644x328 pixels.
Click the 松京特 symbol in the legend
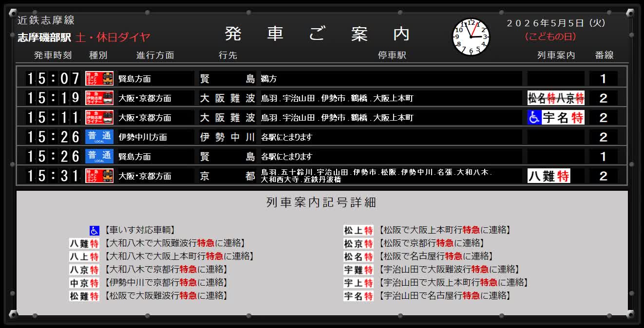coord(359,243)
